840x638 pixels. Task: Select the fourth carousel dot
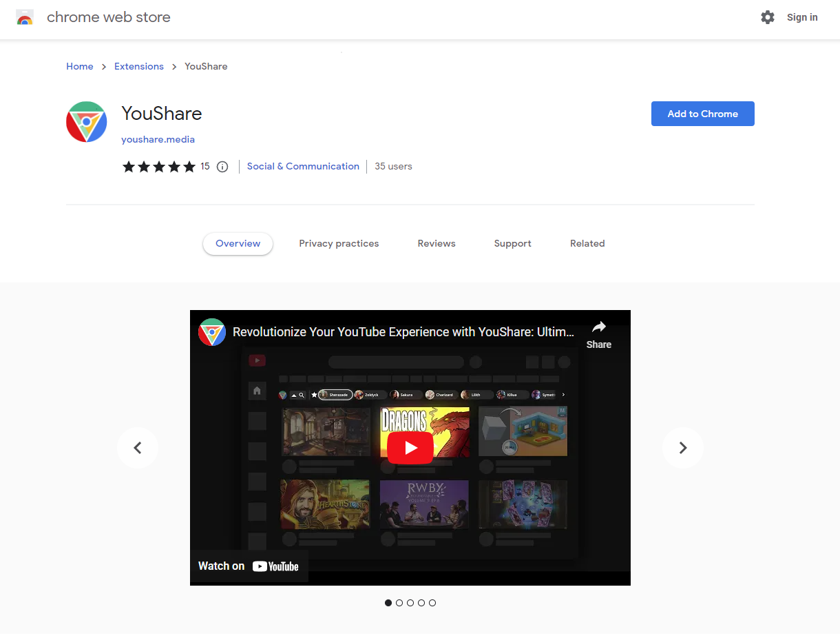click(x=421, y=603)
